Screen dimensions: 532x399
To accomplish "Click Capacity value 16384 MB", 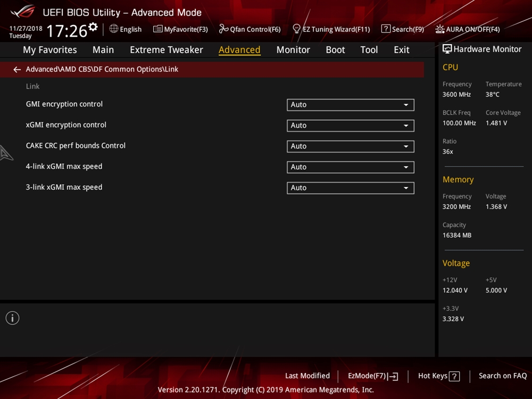I will click(456, 235).
